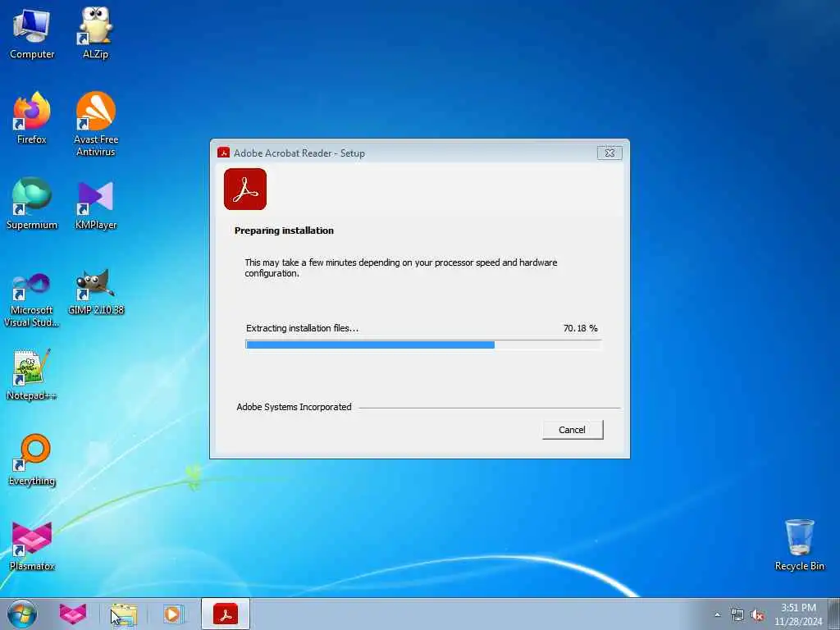This screenshot has height=630, width=840.
Task: Open the clock showing 3:51 PM
Action: point(798,614)
